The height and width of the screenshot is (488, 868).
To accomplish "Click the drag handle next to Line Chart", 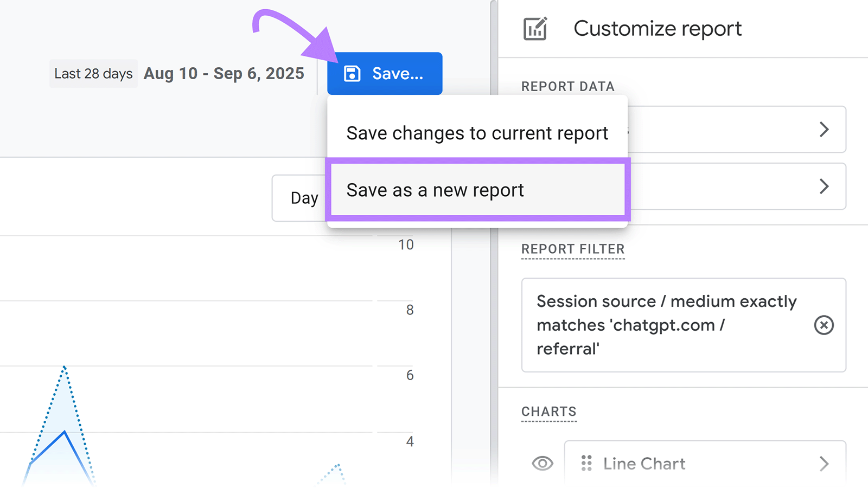I will click(x=586, y=463).
